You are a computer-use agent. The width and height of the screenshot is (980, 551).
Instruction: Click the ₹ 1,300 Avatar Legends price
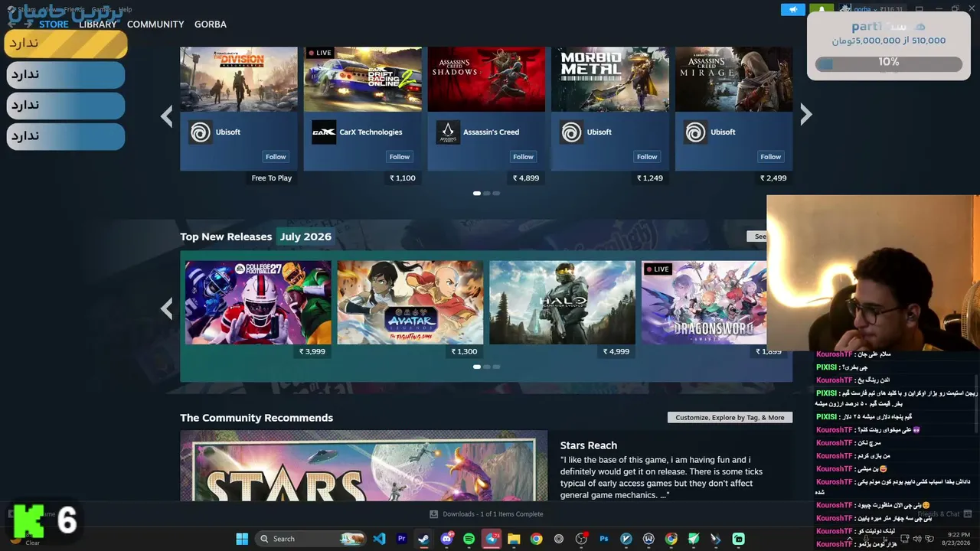pyautogui.click(x=464, y=352)
